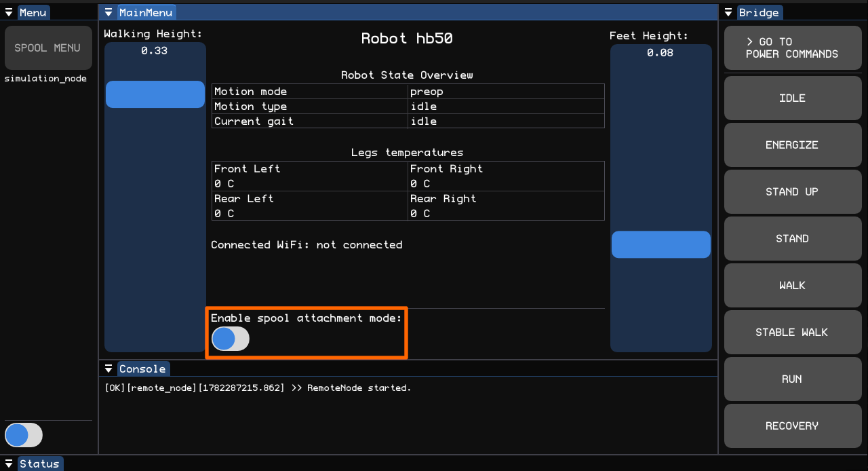Screen dimensions: 868x471
Task: Click the Motion mode value preop
Action: coord(427,92)
